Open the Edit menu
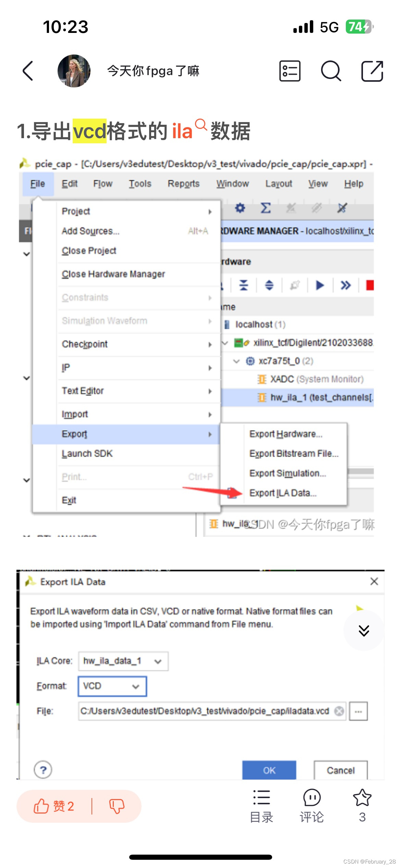The width and height of the screenshot is (401, 868). (70, 184)
